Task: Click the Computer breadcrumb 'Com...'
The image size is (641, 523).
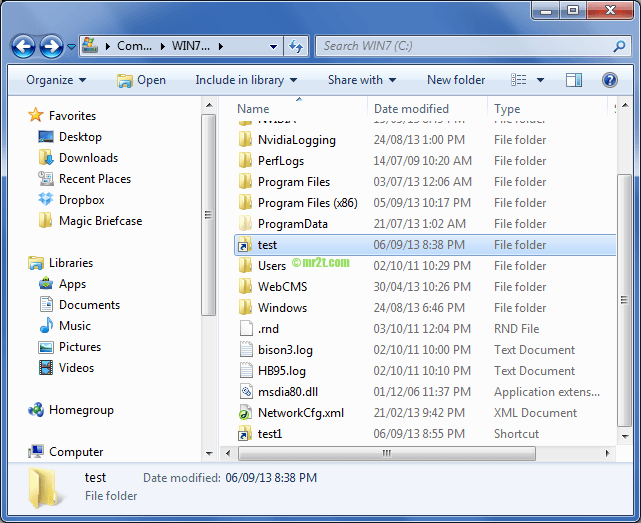Action: (134, 46)
